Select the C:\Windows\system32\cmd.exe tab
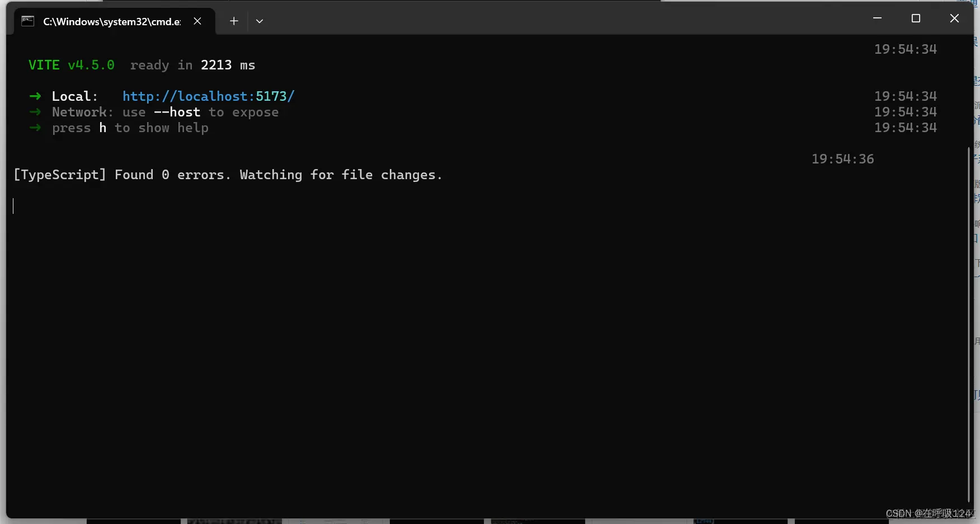 (x=115, y=21)
